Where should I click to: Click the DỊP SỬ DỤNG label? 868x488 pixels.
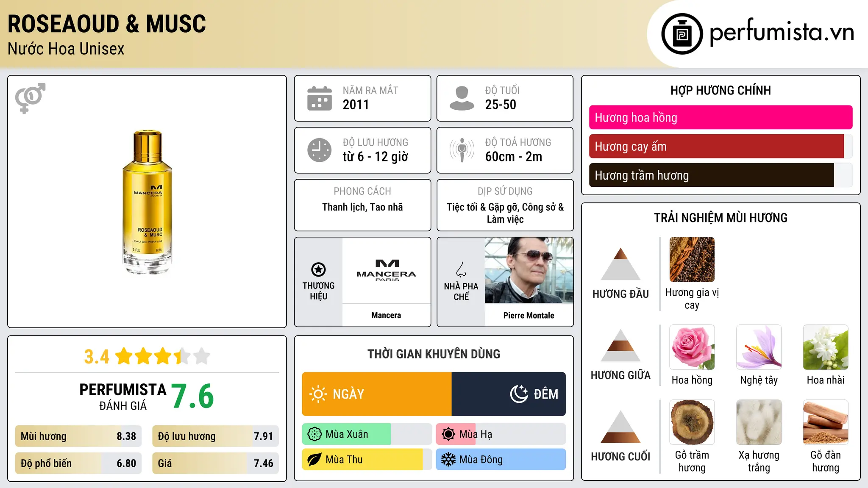505,191
